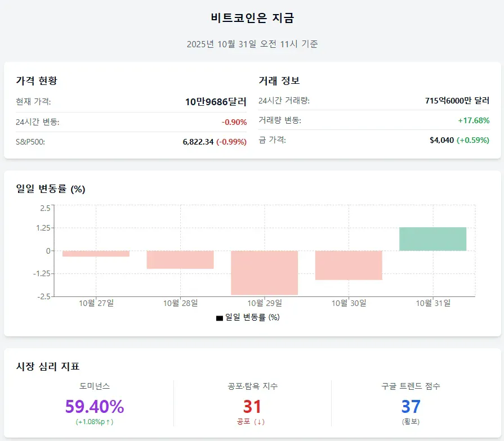The width and height of the screenshot is (504, 441).
Task: Toggle the 일일 변동률 (%) legend label
Action: (252, 317)
